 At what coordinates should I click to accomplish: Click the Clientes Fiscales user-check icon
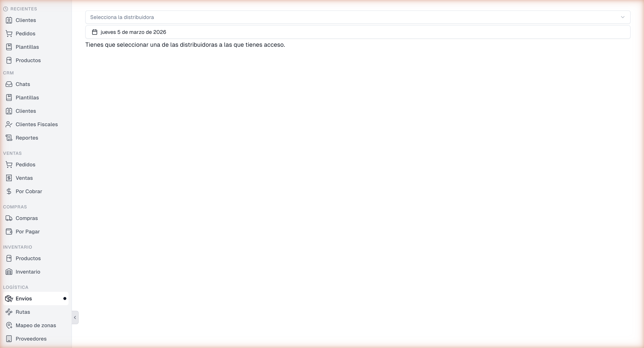click(9, 124)
